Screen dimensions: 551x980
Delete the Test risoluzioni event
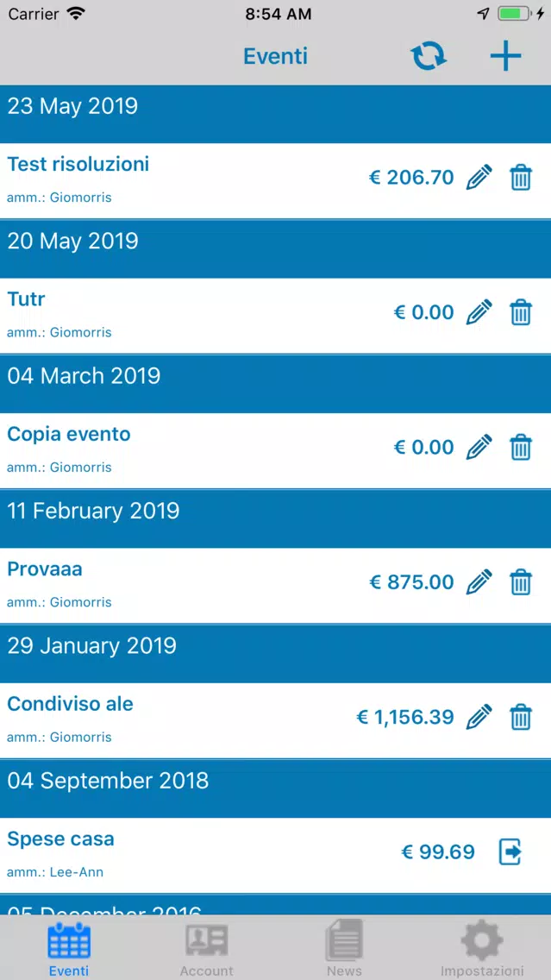click(521, 178)
